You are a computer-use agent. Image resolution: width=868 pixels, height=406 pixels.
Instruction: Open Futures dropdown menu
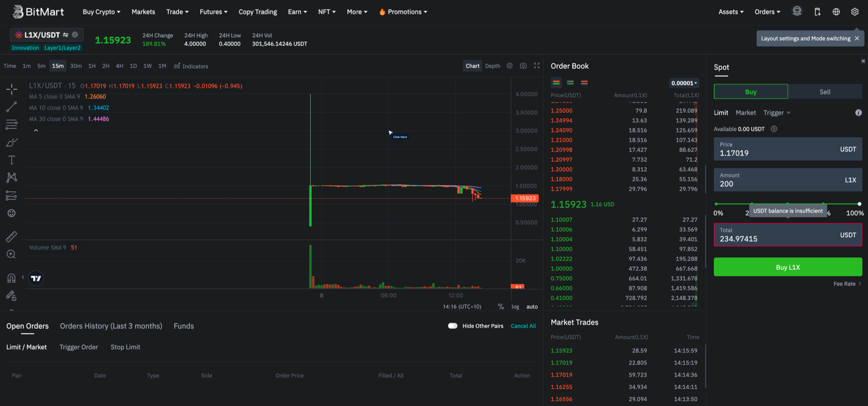click(x=214, y=12)
